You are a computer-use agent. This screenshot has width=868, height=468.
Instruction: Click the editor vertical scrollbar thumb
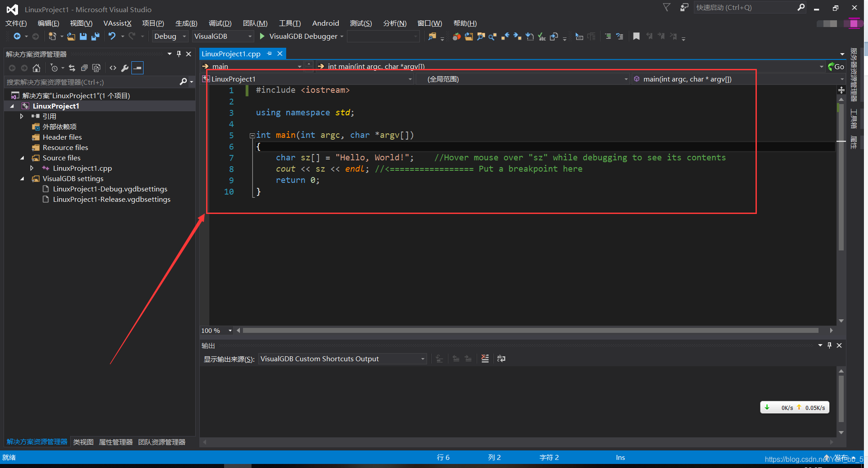coord(841,176)
